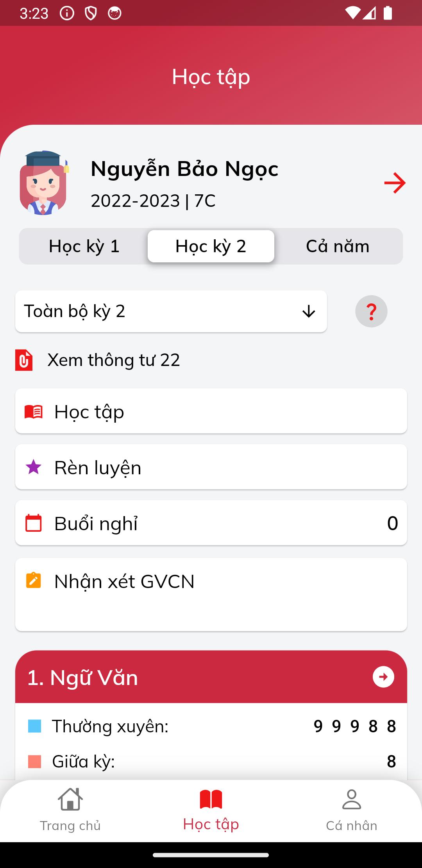Tap the orange note Nhận xét icon

tap(34, 580)
